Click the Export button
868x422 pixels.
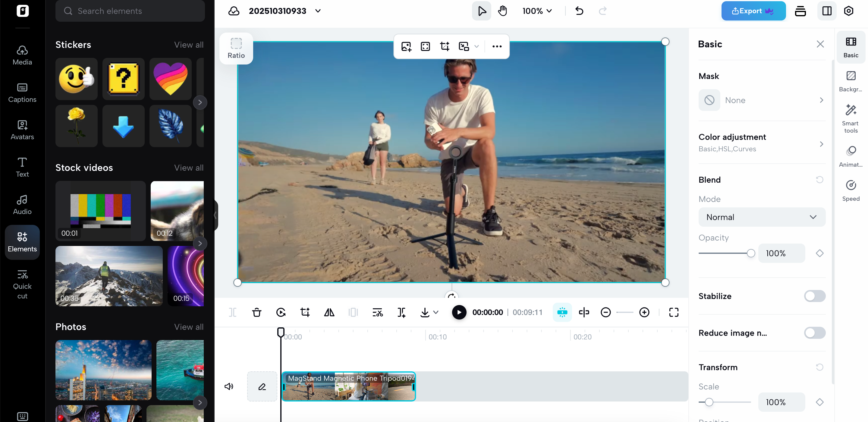coord(753,11)
